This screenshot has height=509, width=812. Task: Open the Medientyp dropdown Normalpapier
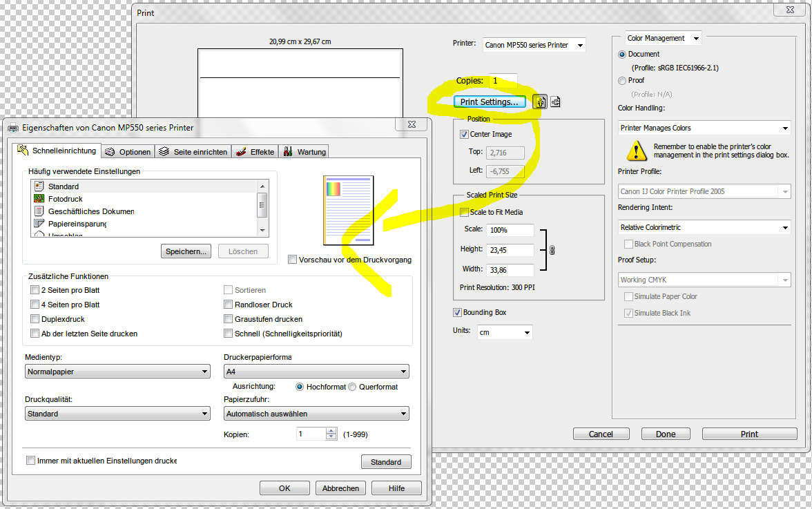click(117, 372)
